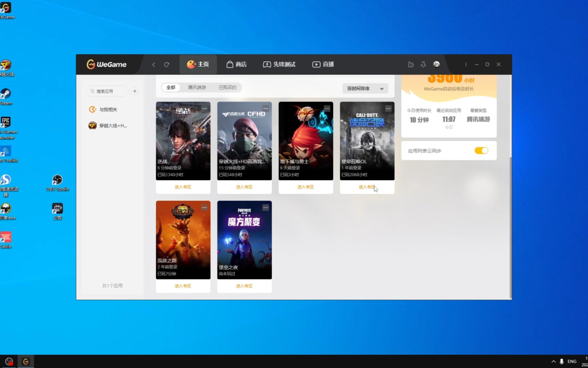Image resolution: width=588 pixels, height=368 pixels.
Task: Open Epic Games Launcher desktop shortcut
Action: (7, 128)
